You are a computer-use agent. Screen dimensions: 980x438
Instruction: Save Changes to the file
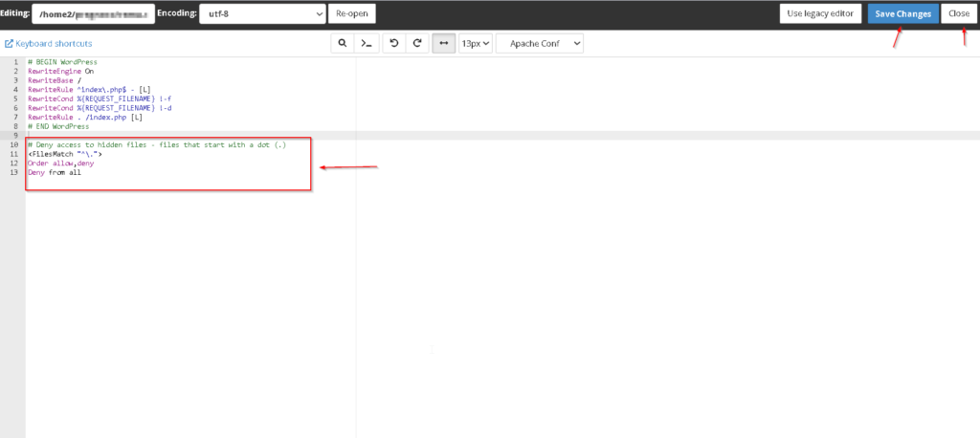click(x=903, y=13)
